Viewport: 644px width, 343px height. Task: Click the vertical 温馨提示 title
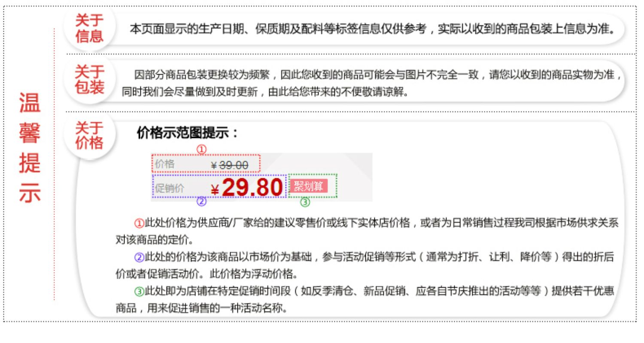(x=30, y=147)
